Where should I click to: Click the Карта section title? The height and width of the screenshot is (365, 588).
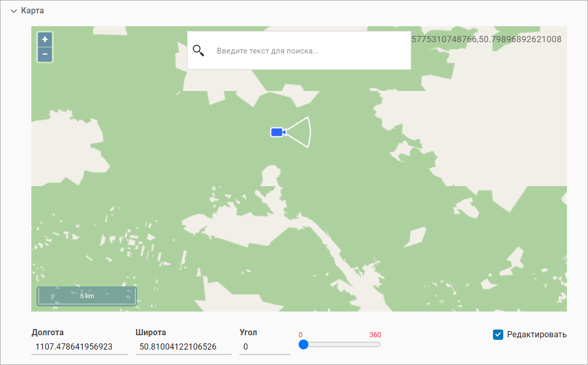32,11
